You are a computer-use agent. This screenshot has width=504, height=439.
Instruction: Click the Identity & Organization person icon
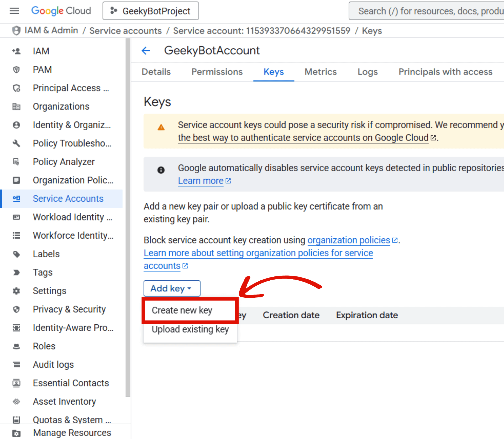click(16, 125)
